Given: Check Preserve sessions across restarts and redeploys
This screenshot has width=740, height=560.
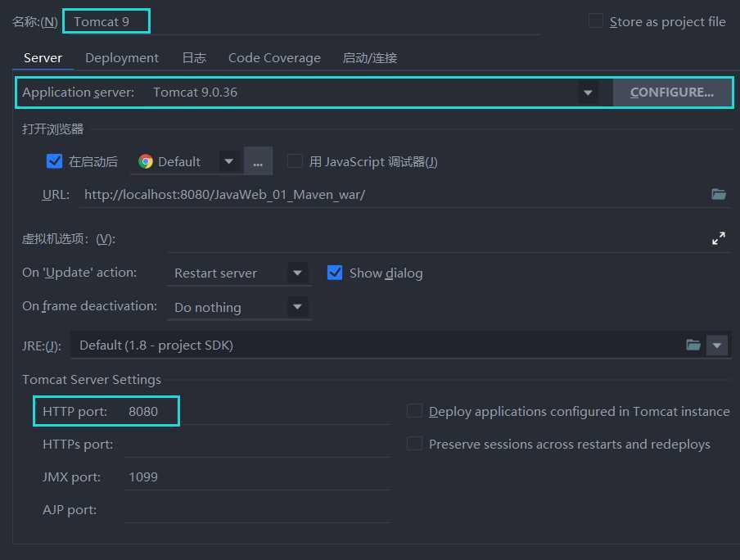Looking at the screenshot, I should pyautogui.click(x=415, y=444).
